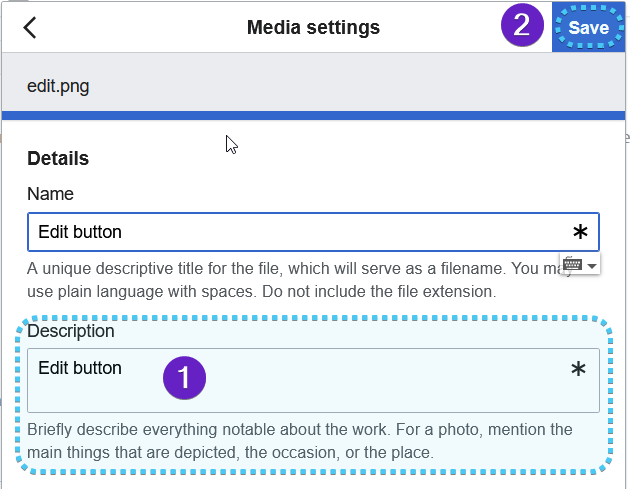Go back using the left arrow icon

(x=30, y=27)
